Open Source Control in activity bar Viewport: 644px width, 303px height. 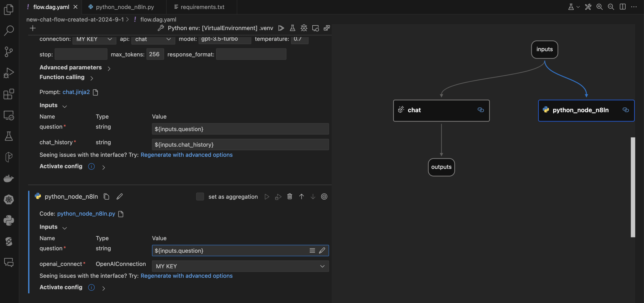9,52
